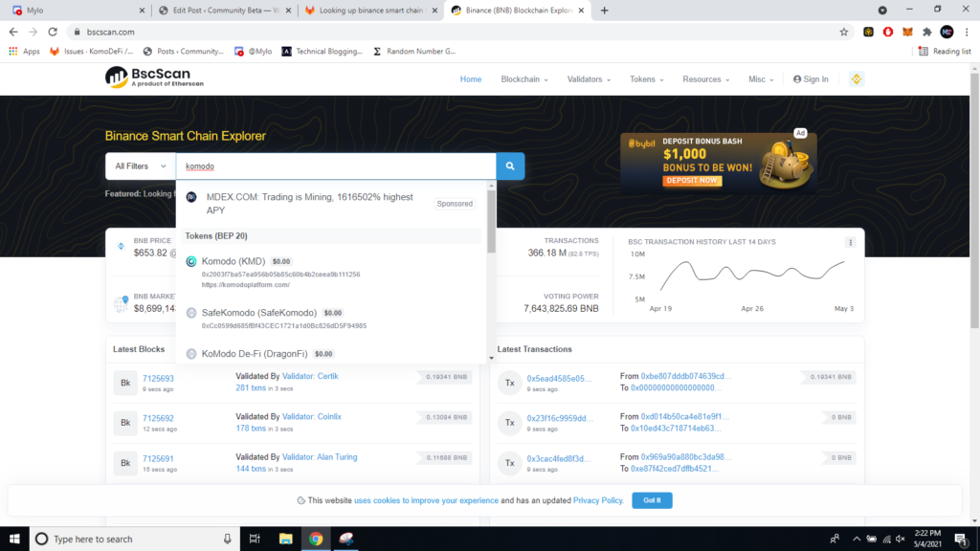The height and width of the screenshot is (551, 980).
Task: Open the Chrome three-dot menu
Action: 967,32
